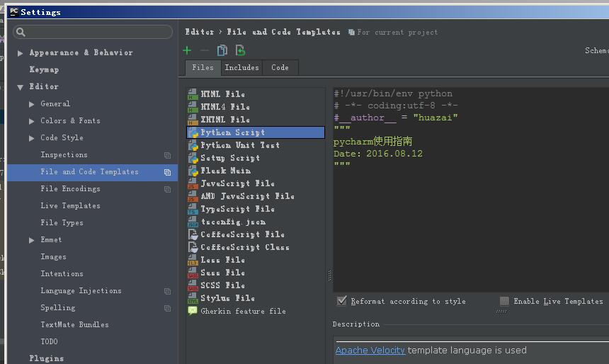Image resolution: width=609 pixels, height=364 pixels.
Task: Open Keymap settings
Action: click(x=44, y=69)
